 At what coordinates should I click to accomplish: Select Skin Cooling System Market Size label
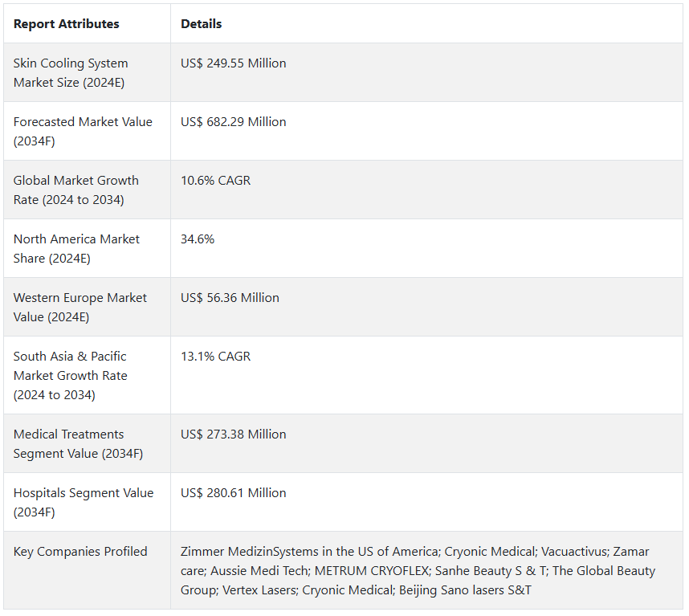71,72
